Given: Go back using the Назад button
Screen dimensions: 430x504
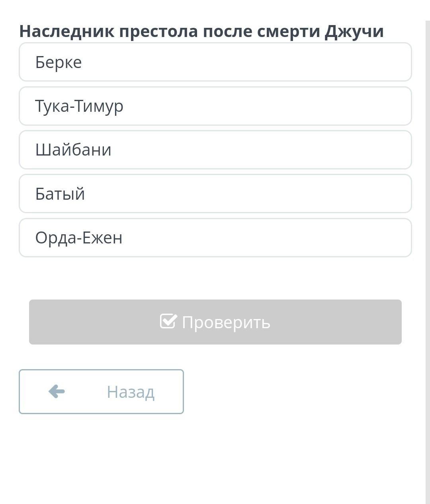Looking at the screenshot, I should point(101,391).
